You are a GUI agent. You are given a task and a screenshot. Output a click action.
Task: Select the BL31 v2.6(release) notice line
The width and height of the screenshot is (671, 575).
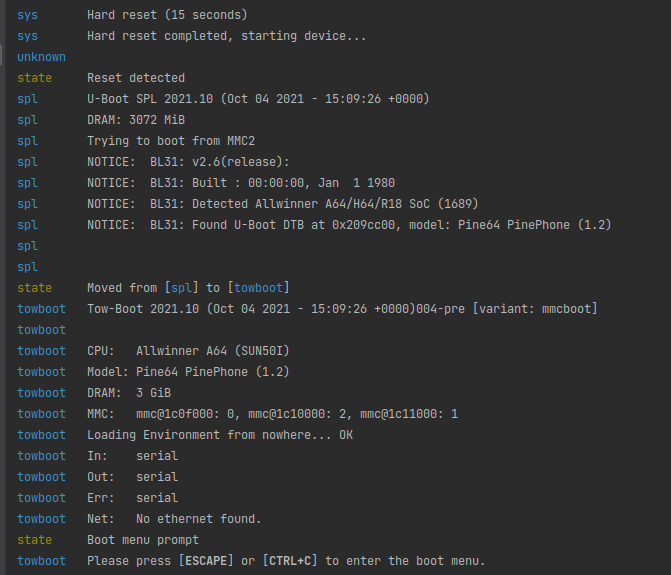[188, 162]
